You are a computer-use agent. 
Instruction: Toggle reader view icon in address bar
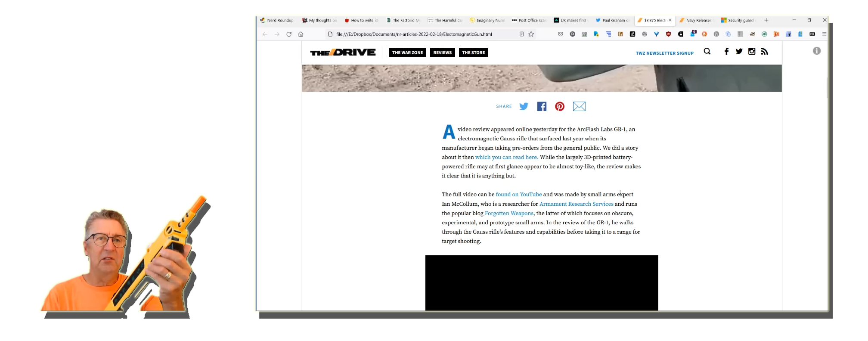[x=521, y=34]
